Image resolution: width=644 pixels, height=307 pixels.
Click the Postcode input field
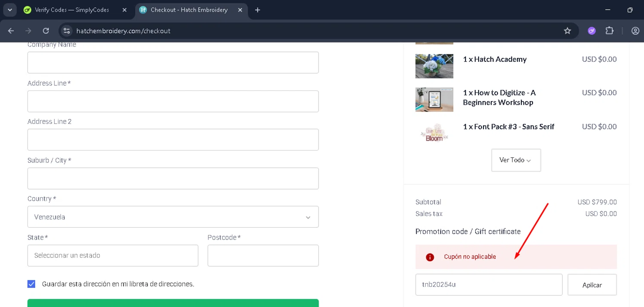point(263,256)
